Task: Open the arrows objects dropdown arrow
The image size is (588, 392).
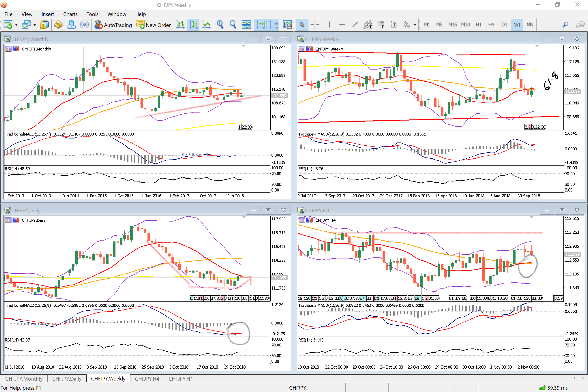Action: tap(415, 25)
